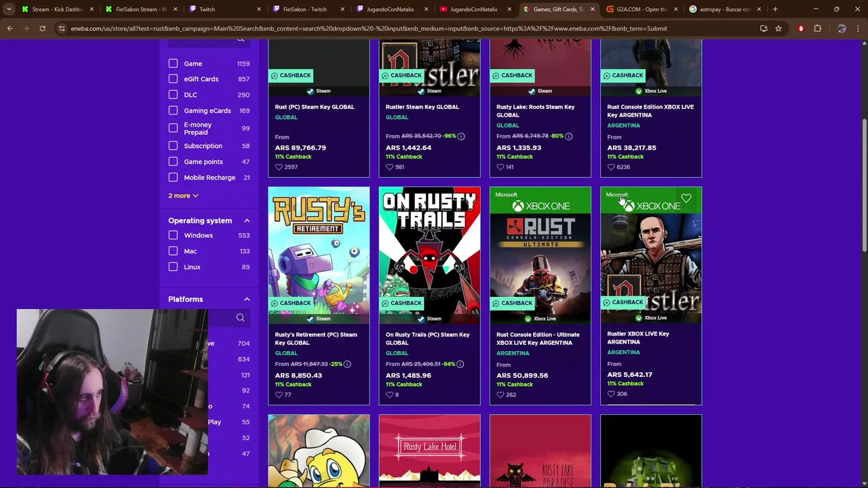The height and width of the screenshot is (488, 868).
Task: Close the Games, Gift Cards tab
Action: pos(592,9)
